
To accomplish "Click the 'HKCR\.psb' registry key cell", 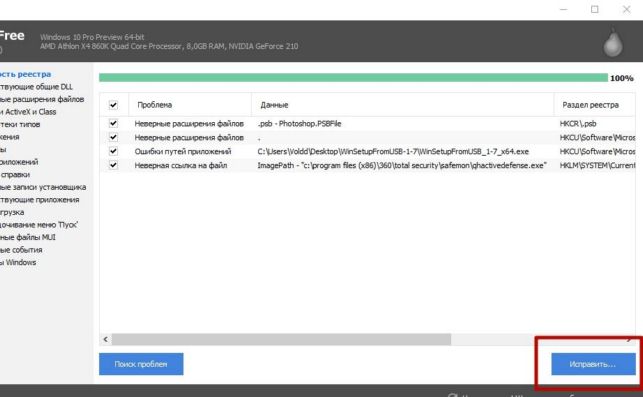I will (x=578, y=123).
